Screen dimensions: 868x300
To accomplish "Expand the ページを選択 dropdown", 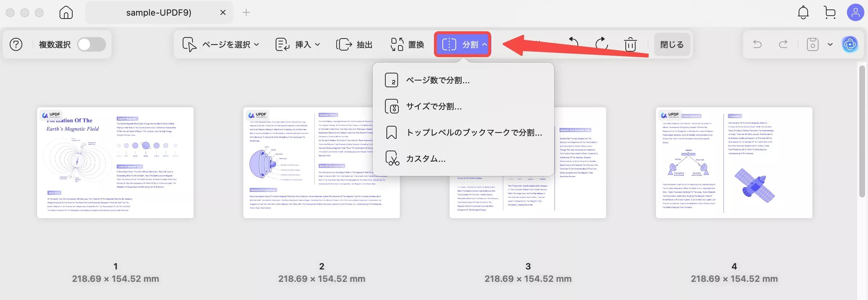I will coord(221,45).
